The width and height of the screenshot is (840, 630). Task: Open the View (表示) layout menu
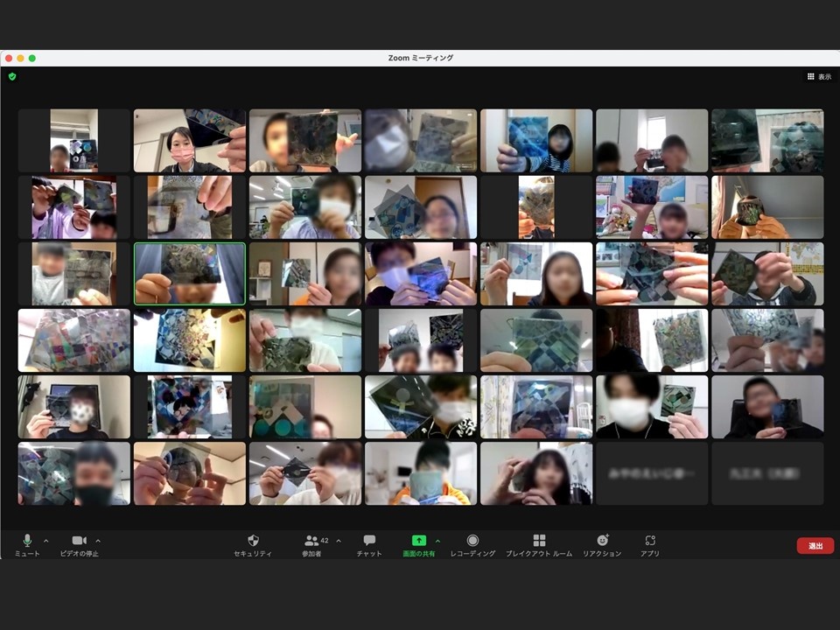point(819,77)
